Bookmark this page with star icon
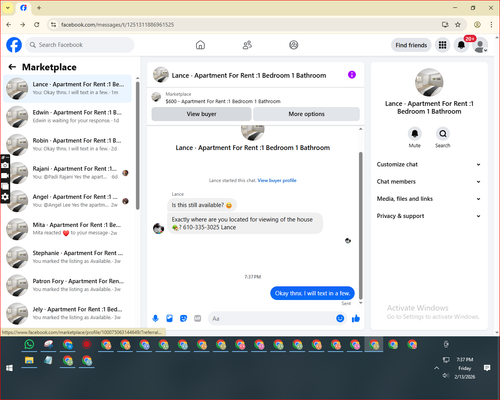Screen dimensions: 500x400 [x=458, y=25]
